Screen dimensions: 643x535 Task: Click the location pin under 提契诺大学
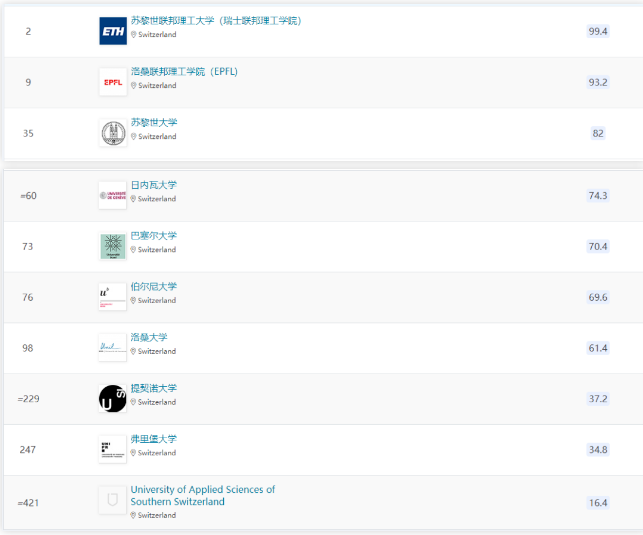(133, 402)
